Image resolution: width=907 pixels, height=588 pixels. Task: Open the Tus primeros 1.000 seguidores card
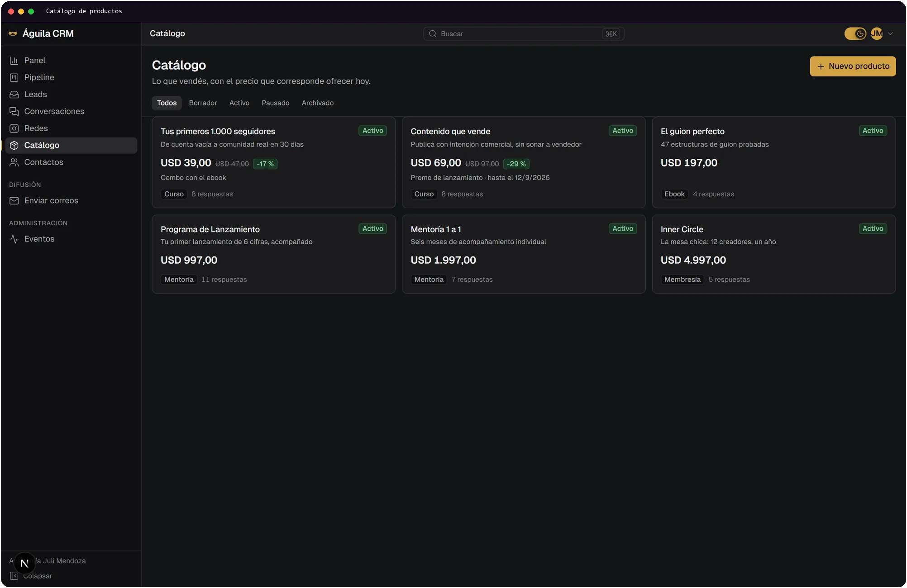273,162
